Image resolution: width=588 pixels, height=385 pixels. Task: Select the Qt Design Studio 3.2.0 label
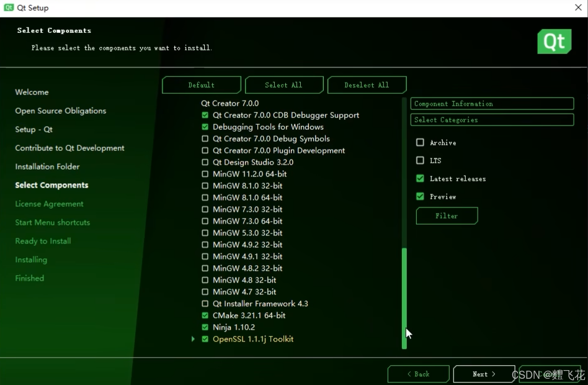253,162
